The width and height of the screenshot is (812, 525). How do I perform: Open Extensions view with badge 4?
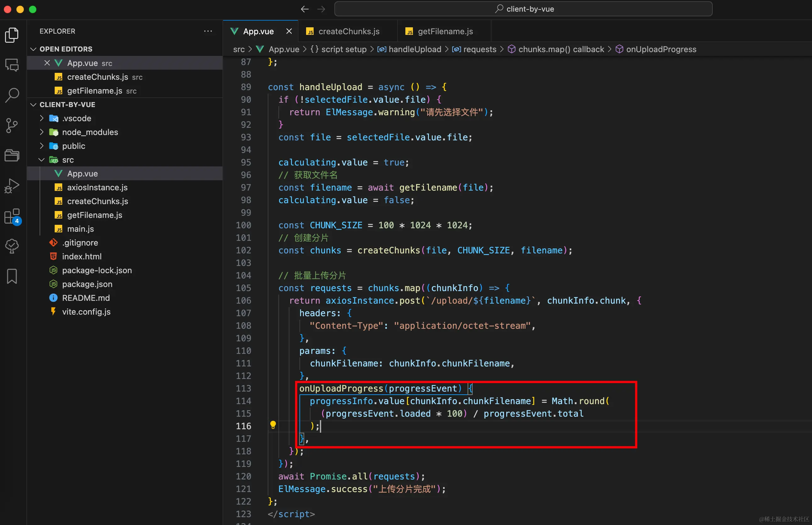coord(12,216)
